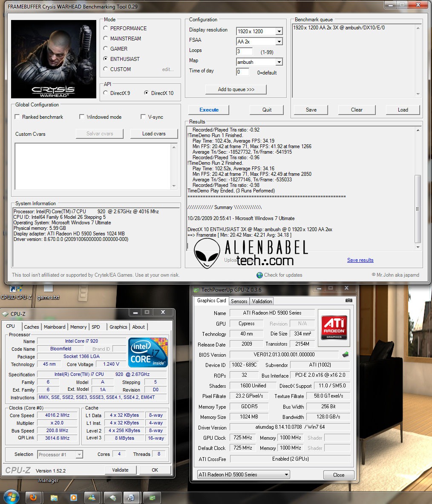The height and width of the screenshot is (504, 432).
Task: Click the Save results link
Action: [x=360, y=260]
